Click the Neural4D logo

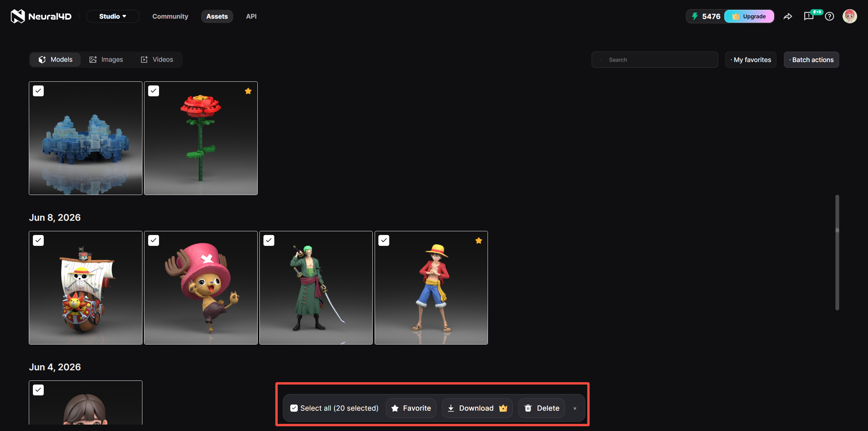point(41,16)
